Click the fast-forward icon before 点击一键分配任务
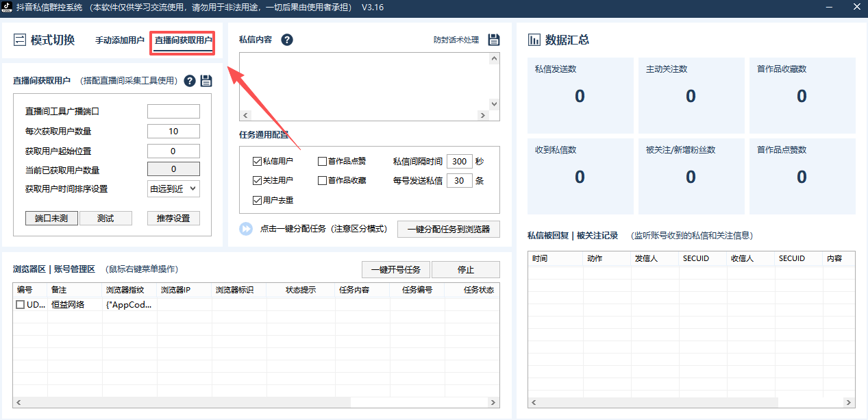This screenshot has height=420, width=868. (246, 229)
